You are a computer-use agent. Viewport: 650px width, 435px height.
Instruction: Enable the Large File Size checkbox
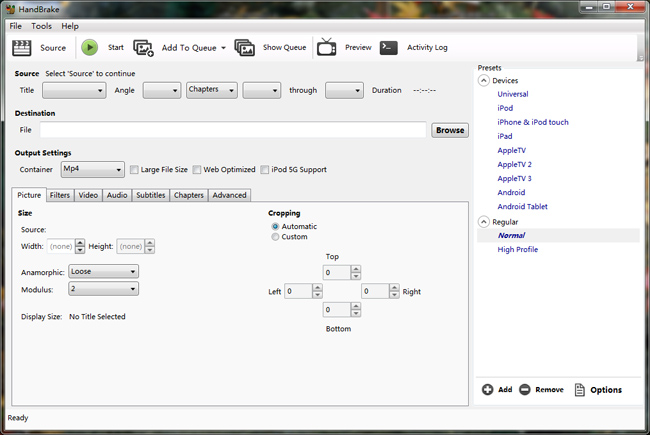134,170
